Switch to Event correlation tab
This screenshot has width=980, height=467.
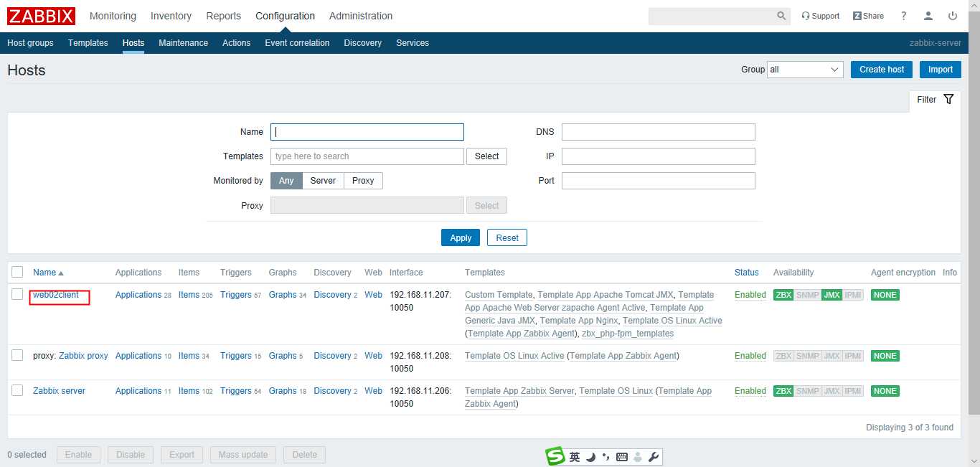click(297, 43)
